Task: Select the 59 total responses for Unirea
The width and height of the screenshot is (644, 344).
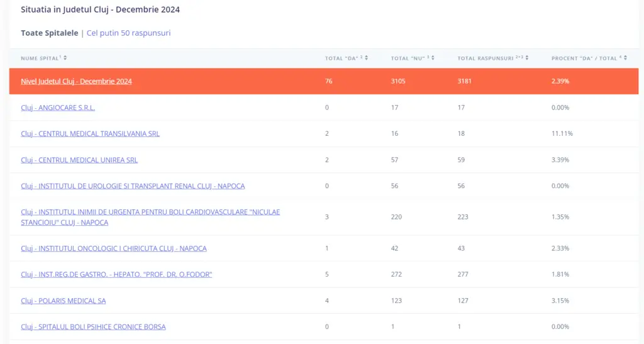Action: click(x=461, y=160)
